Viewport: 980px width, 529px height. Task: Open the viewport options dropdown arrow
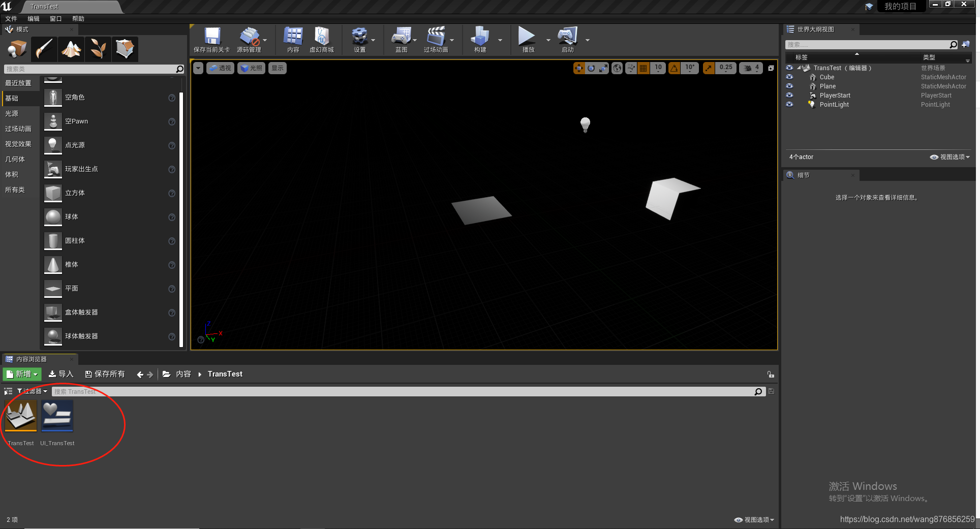[x=198, y=68]
